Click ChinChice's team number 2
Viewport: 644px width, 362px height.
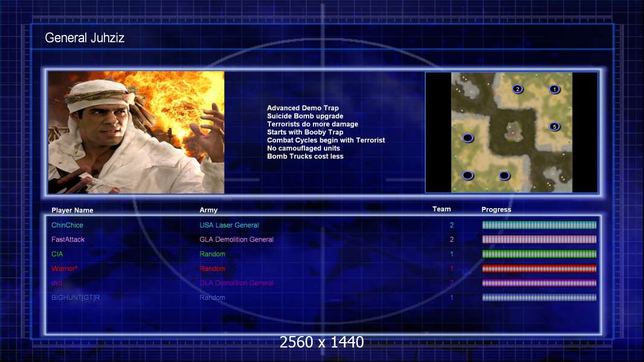tap(452, 225)
